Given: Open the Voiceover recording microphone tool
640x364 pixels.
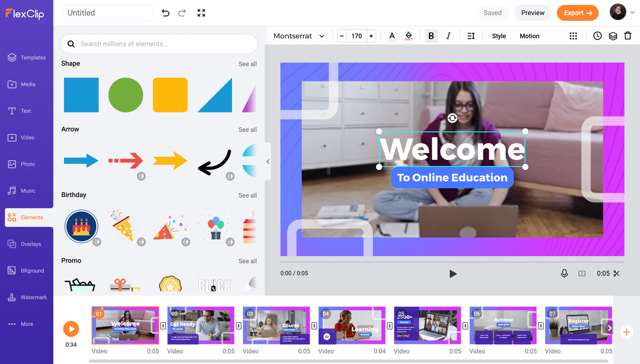Looking at the screenshot, I should tap(564, 273).
